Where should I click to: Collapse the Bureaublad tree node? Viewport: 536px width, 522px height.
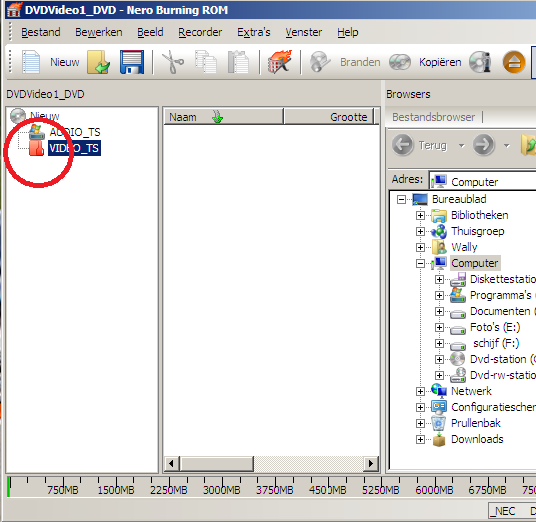click(x=401, y=199)
